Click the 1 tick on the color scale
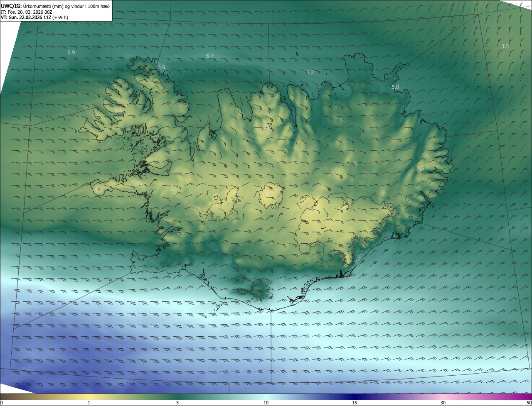 coord(89,403)
